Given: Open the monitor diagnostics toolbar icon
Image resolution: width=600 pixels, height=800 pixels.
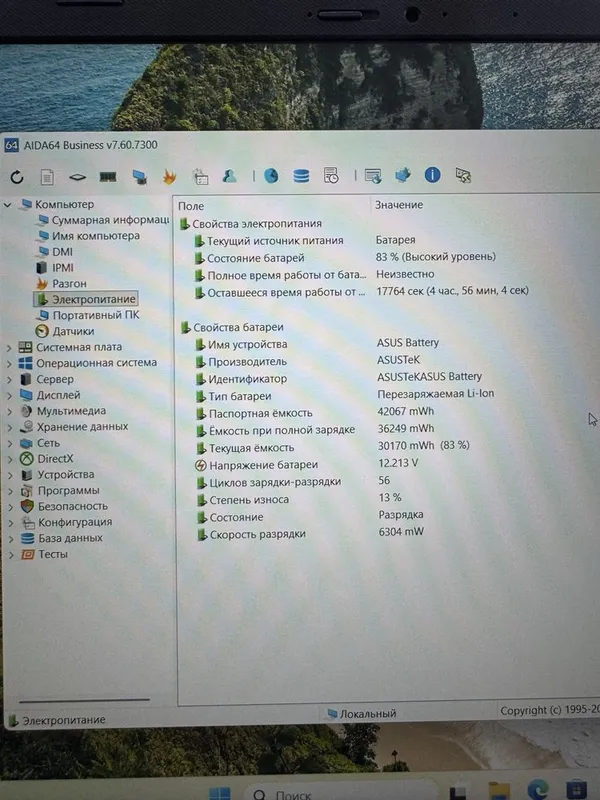Looking at the screenshot, I should [x=139, y=177].
